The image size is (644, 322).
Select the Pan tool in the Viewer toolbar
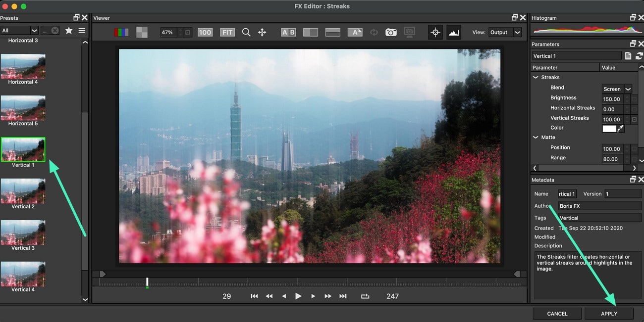(262, 32)
